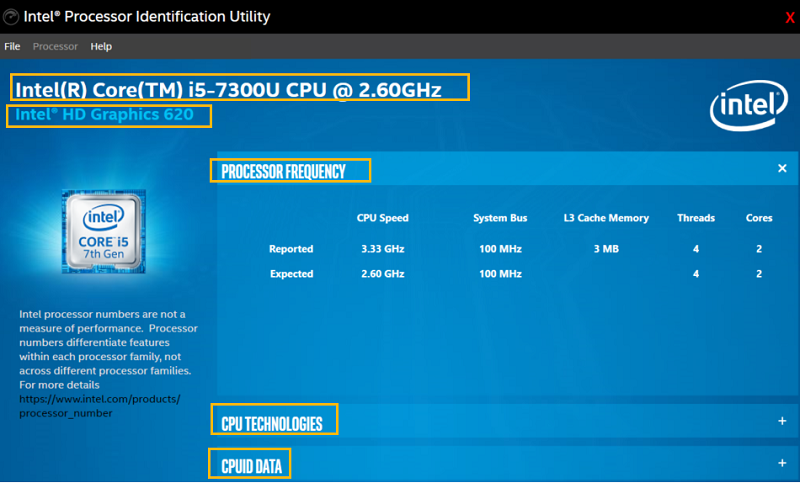Expand the CPUID Data section plus icon

(x=782, y=463)
